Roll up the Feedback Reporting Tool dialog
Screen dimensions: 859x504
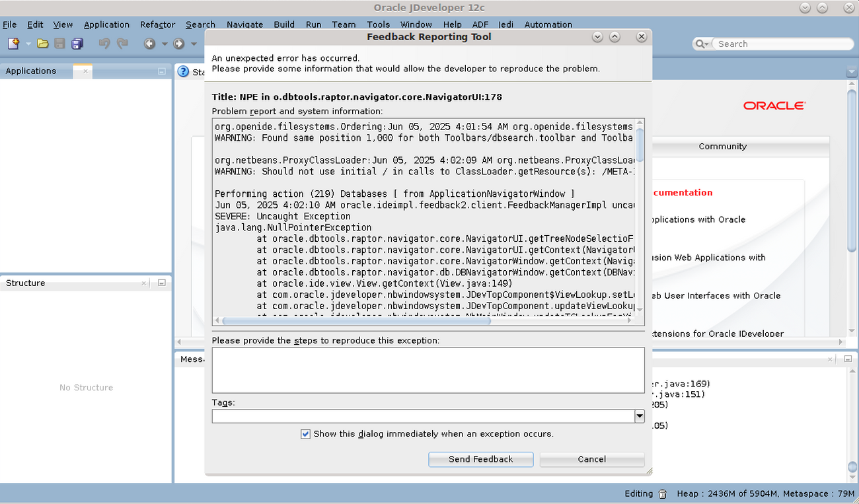coord(597,37)
